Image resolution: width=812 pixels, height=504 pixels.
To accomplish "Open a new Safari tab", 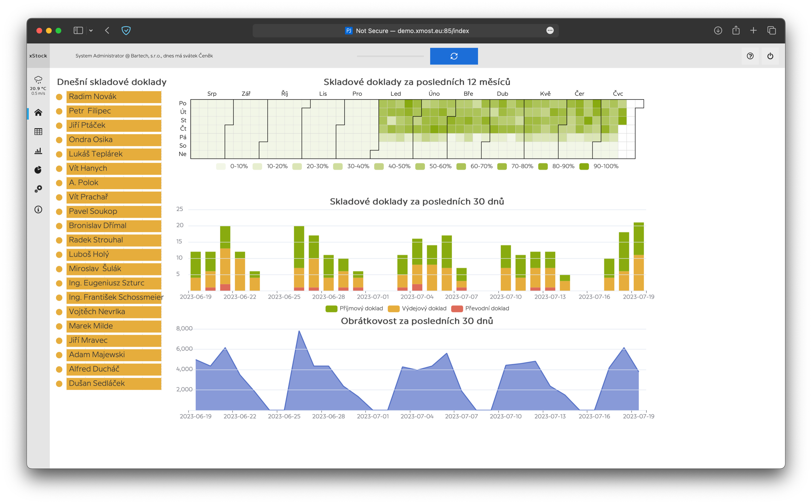I will pos(754,31).
